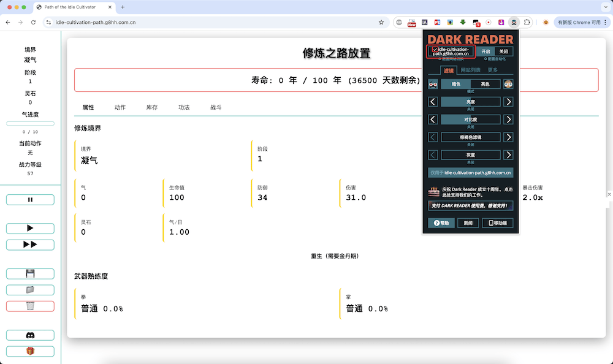Load save using the folder icon
The height and width of the screenshot is (364, 613).
click(30, 290)
